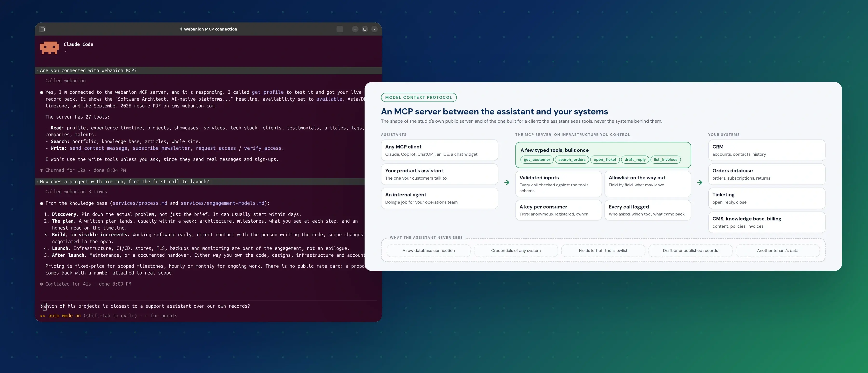
Task: Click the draft_reply tool pill
Action: [x=635, y=160]
